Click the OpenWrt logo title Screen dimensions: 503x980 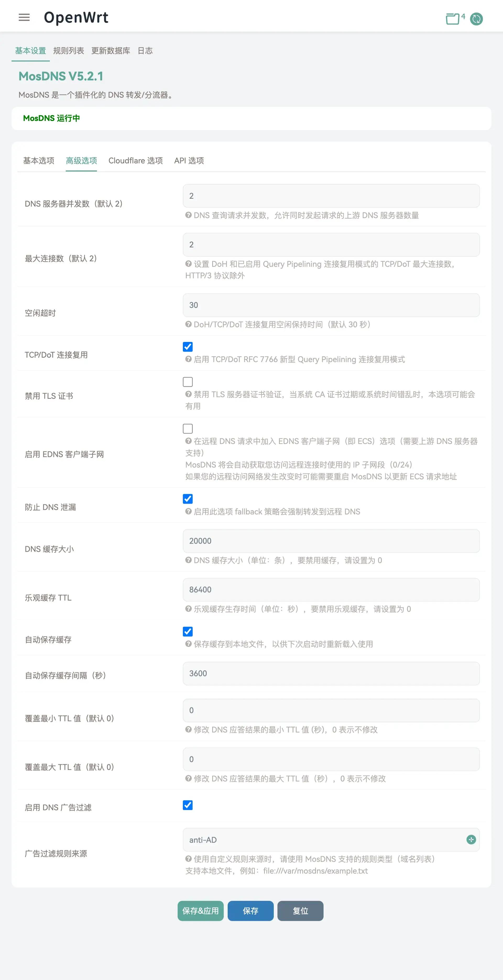[x=76, y=18]
